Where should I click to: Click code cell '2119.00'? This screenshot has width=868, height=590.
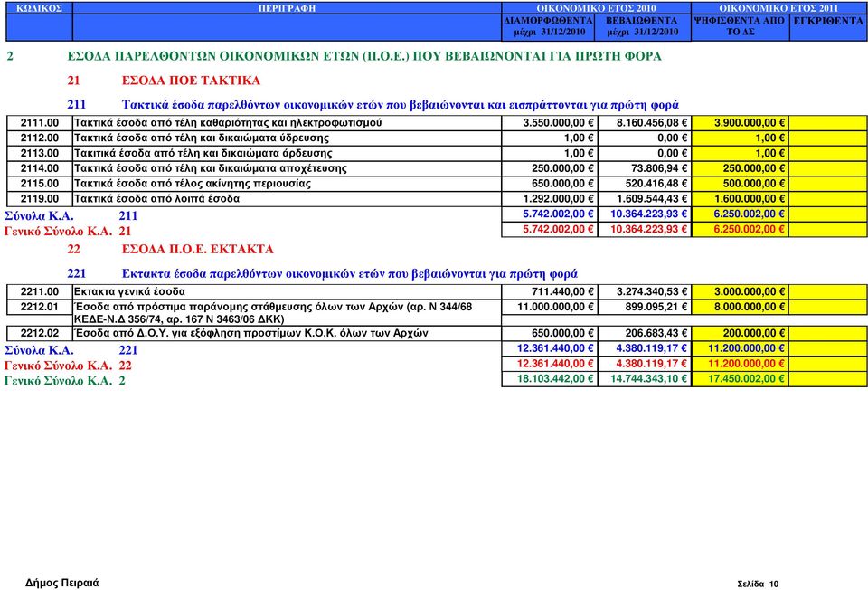pyautogui.click(x=39, y=199)
